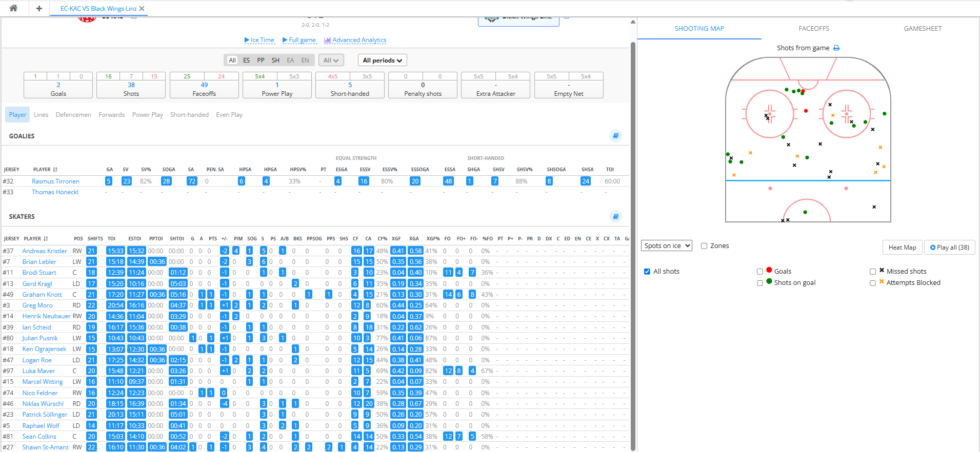Click the sort icon next to Goalies PLAYER header

pos(55,170)
